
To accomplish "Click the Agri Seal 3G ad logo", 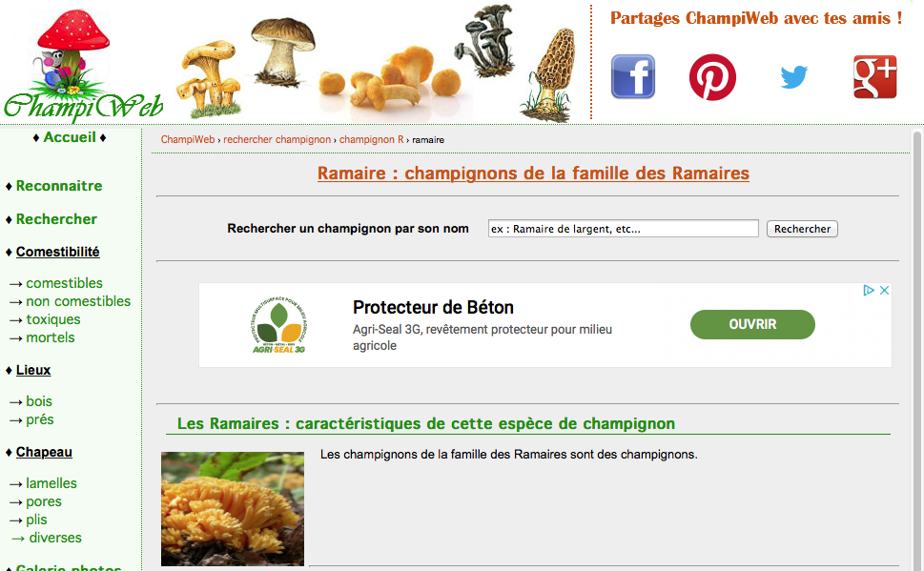I will click(x=278, y=325).
